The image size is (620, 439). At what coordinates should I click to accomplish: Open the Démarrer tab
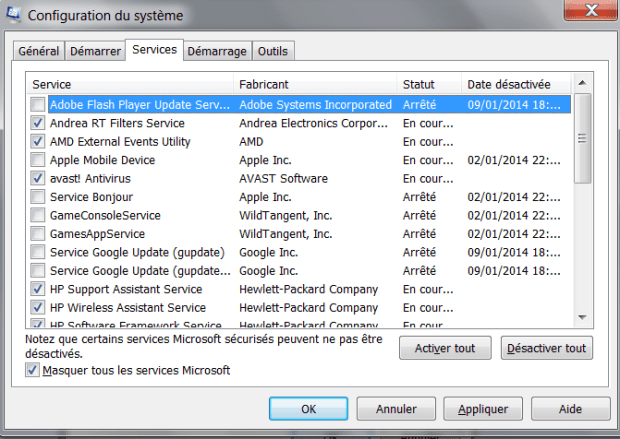(x=96, y=51)
